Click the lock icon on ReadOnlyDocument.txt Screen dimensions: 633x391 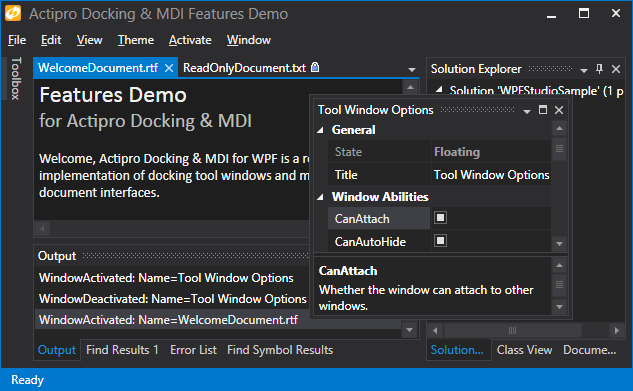[x=315, y=67]
